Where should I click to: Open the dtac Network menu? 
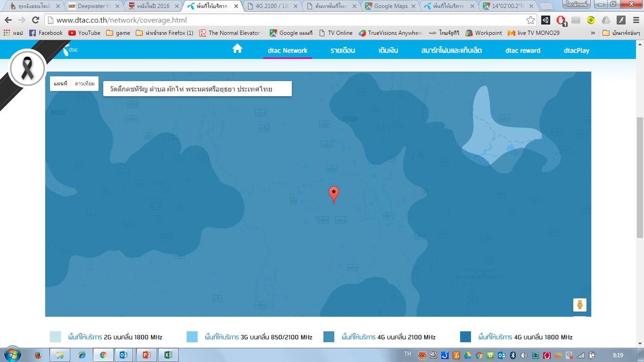[288, 50]
